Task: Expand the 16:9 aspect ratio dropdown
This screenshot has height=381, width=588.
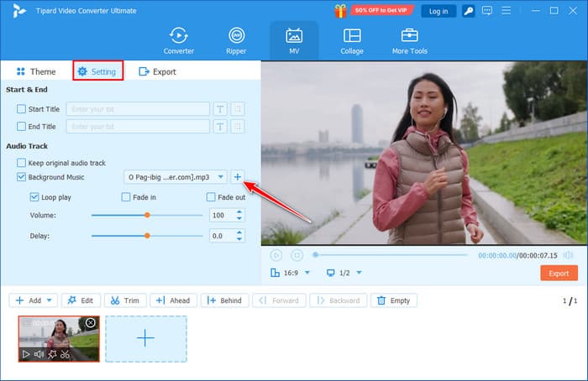Action: (x=307, y=273)
